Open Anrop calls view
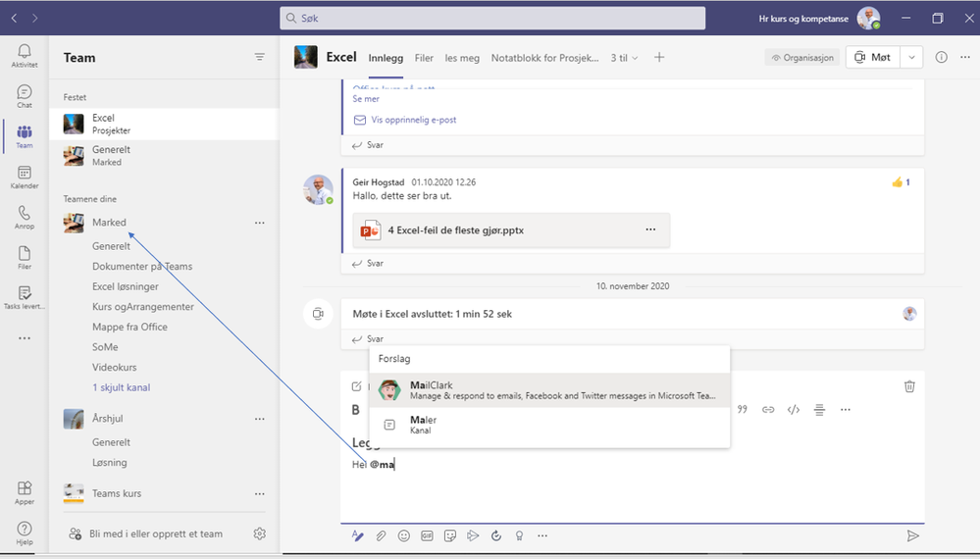 pyautogui.click(x=25, y=217)
